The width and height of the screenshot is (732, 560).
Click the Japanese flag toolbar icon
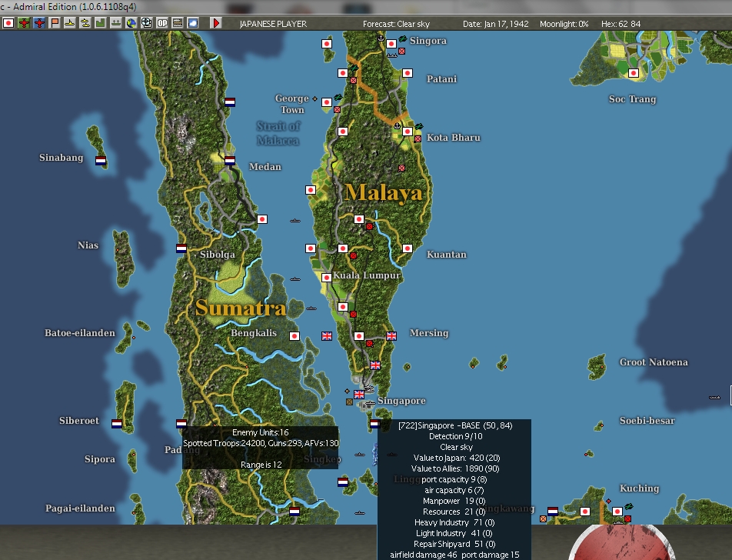(8, 23)
